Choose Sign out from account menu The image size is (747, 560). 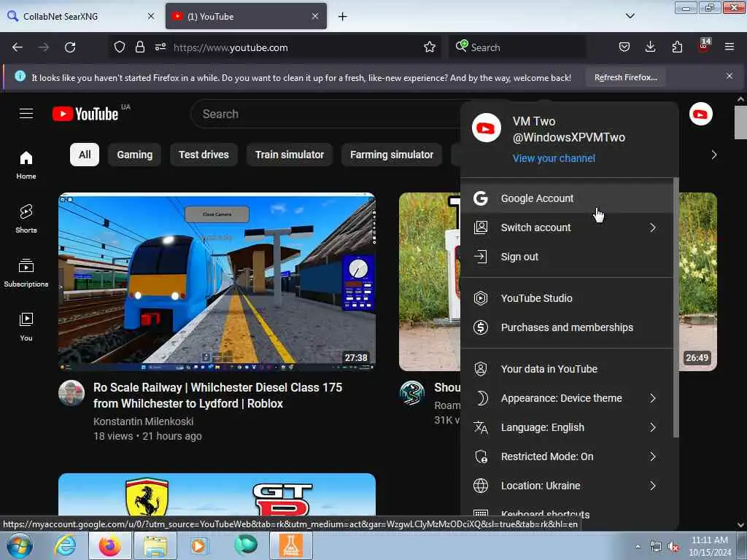(x=567, y=257)
